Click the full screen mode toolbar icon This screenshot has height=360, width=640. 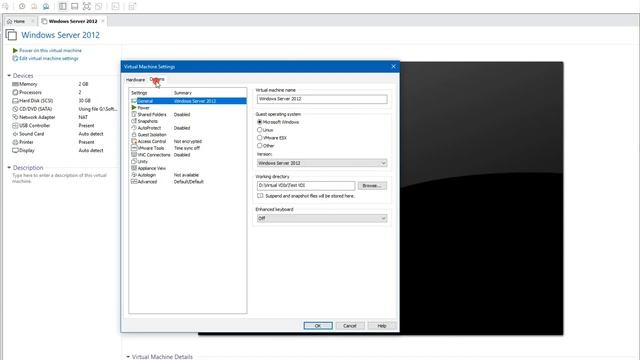click(87, 6)
